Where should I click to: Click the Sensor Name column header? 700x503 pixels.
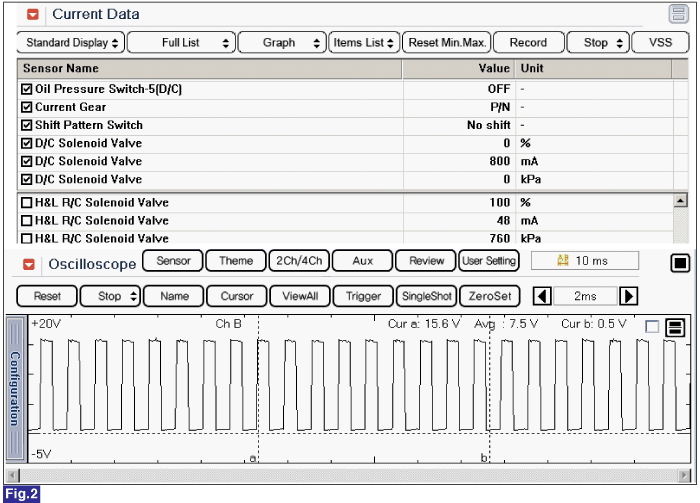[209, 68]
